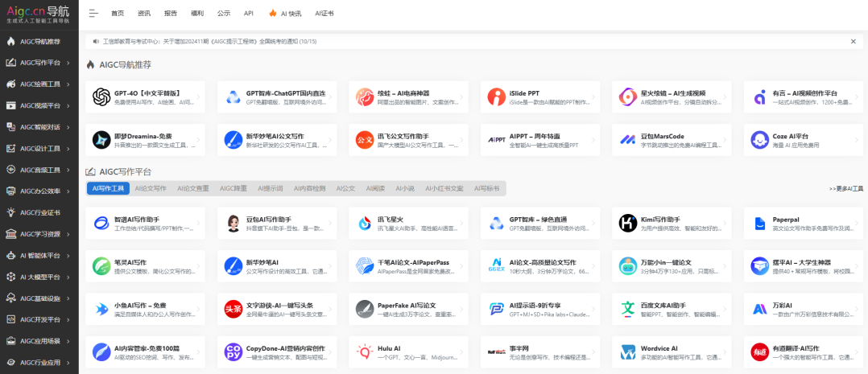Screen dimensions: 868x374
Task: Open the 事半网 card
Action: pyautogui.click(x=540, y=351)
